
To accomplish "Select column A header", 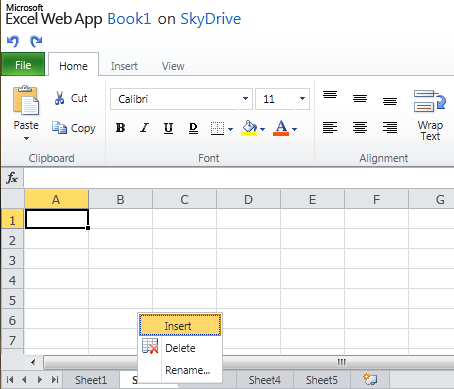I will 56,200.
